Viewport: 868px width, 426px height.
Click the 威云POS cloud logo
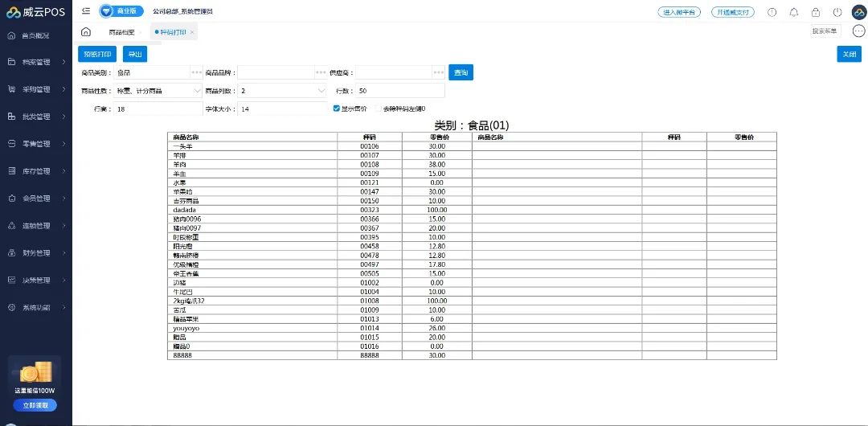coord(14,12)
